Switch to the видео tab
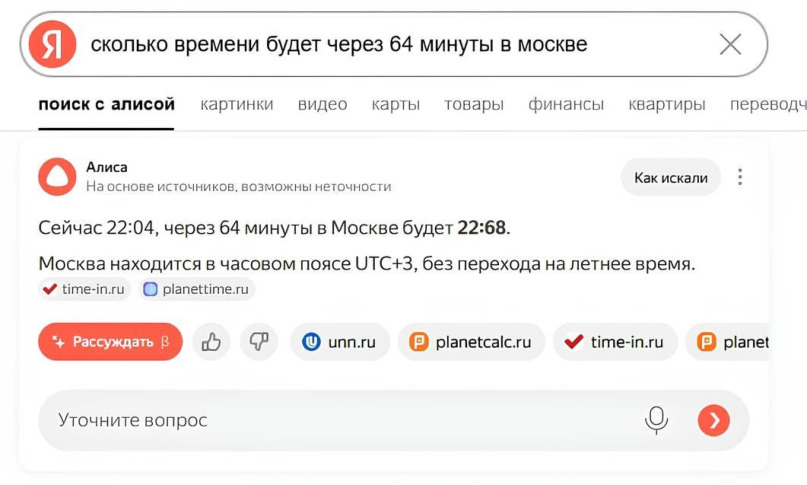 pyautogui.click(x=322, y=104)
